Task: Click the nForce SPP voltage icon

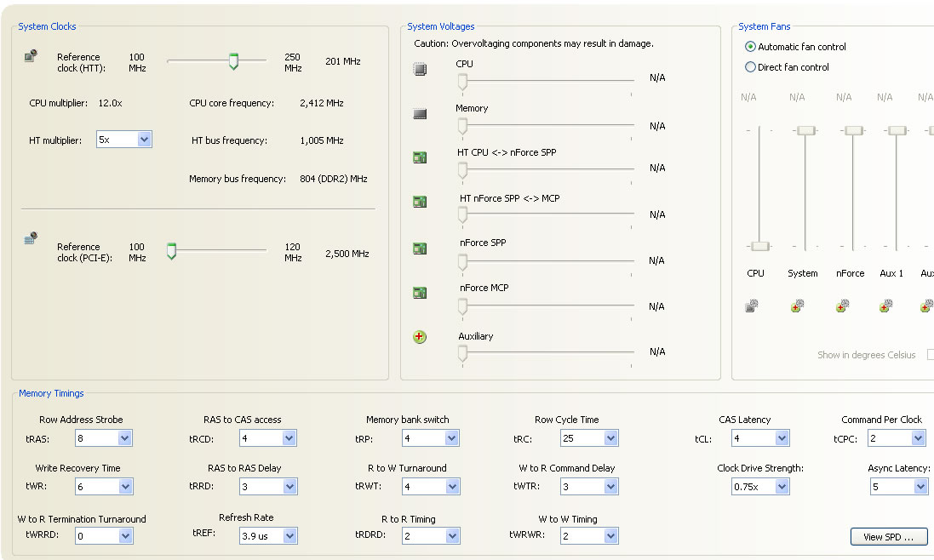Action: coord(420,249)
